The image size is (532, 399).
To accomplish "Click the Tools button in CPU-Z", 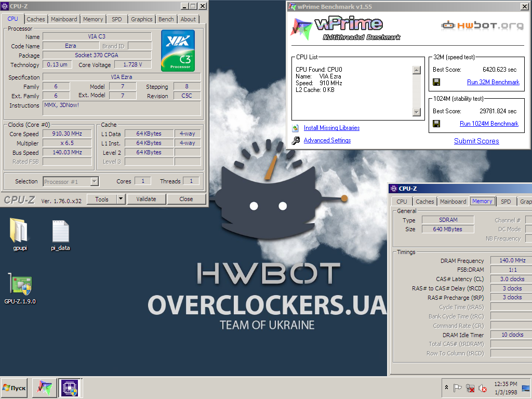I will pos(102,199).
